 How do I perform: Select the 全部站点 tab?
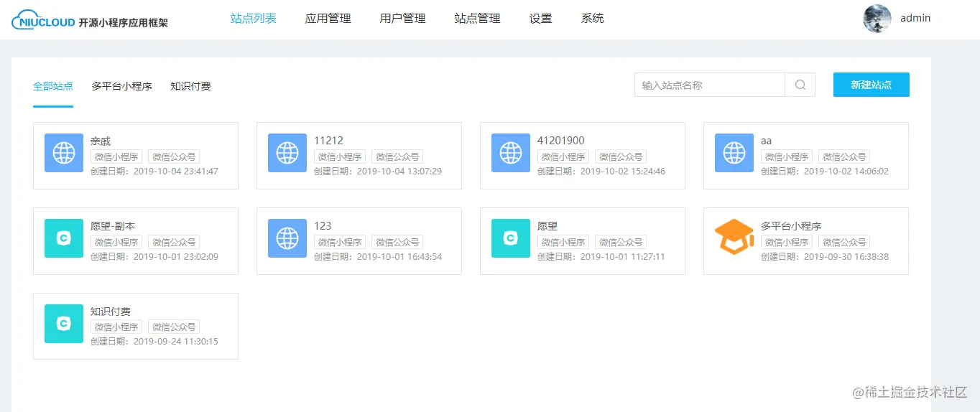click(x=53, y=86)
